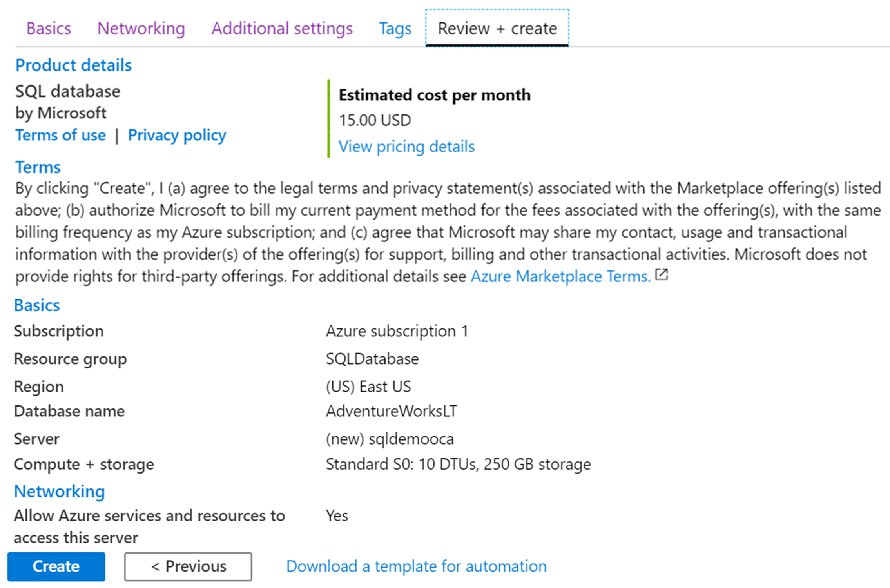Select the 15.00 USD cost value

pos(375,120)
